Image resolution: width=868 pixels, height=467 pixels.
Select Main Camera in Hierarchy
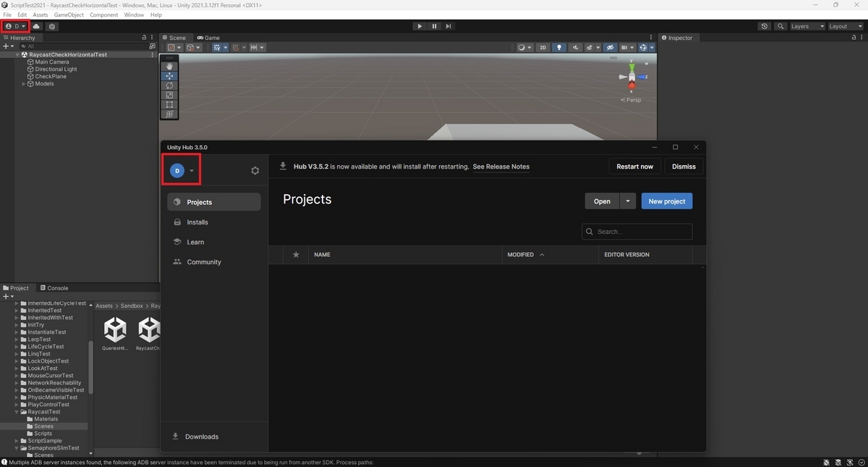point(52,62)
